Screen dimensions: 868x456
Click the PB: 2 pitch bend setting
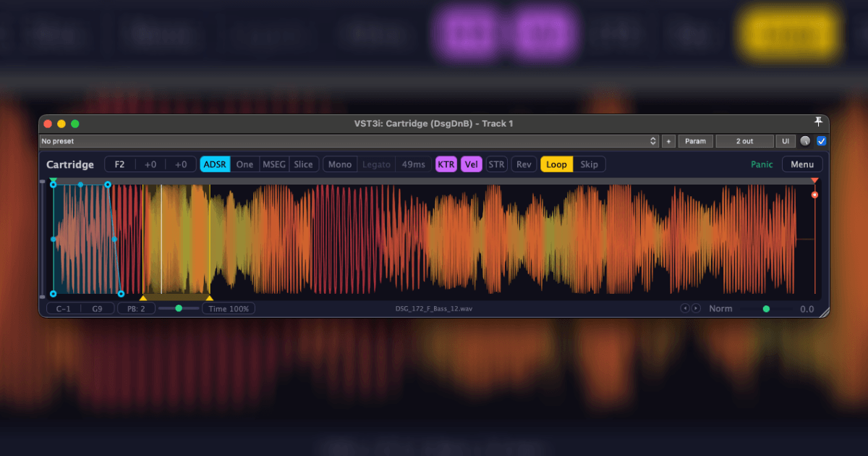click(137, 308)
